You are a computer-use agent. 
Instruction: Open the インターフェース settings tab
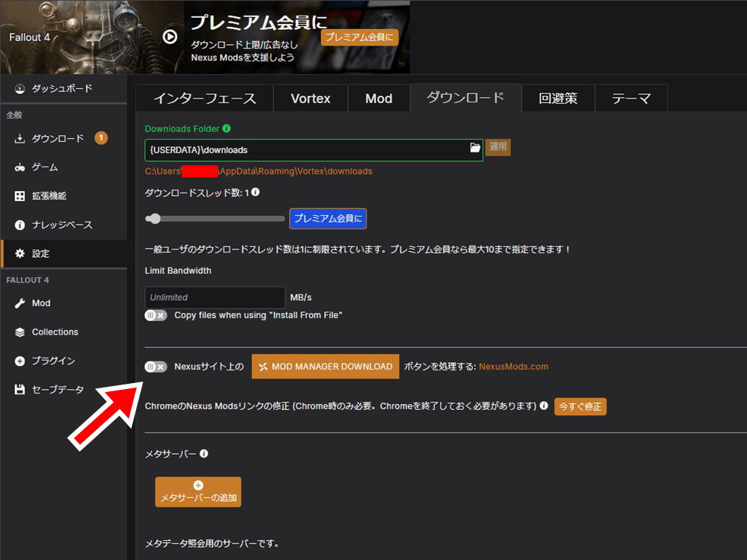point(205,98)
